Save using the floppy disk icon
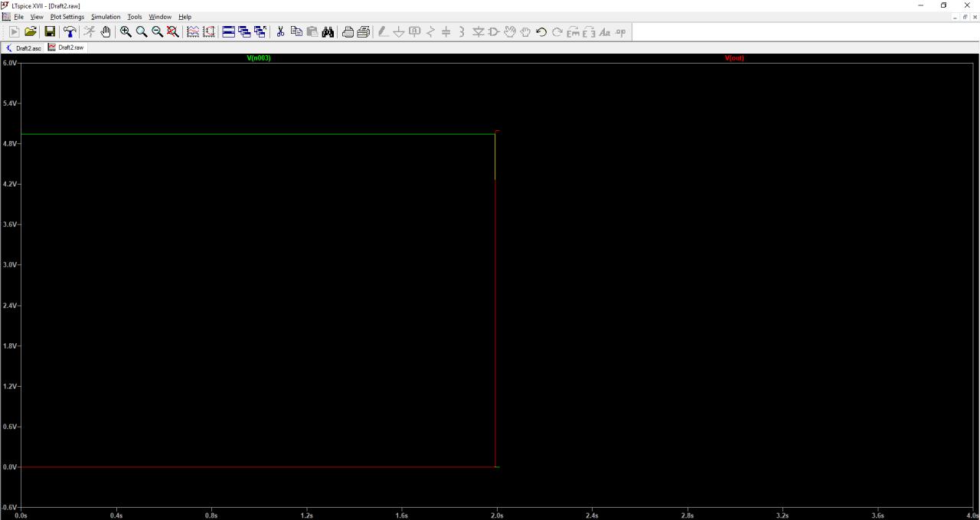This screenshot has width=980, height=520. click(x=50, y=31)
